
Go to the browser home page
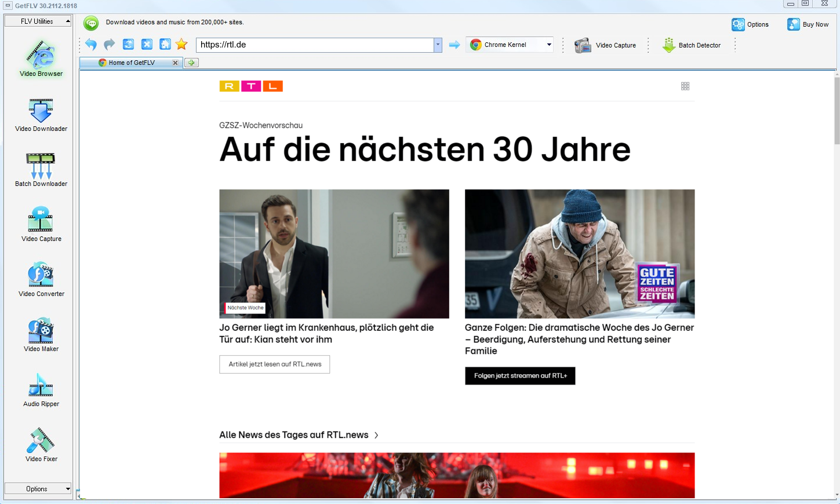click(x=165, y=45)
